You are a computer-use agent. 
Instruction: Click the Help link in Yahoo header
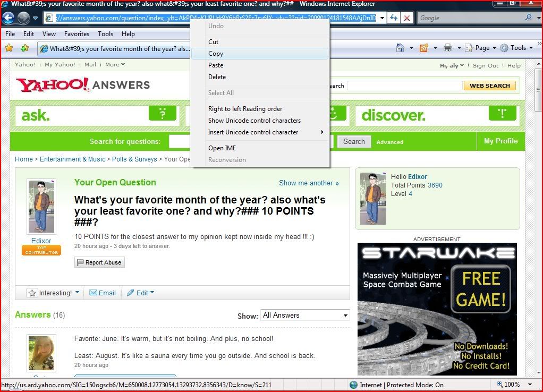tap(514, 65)
